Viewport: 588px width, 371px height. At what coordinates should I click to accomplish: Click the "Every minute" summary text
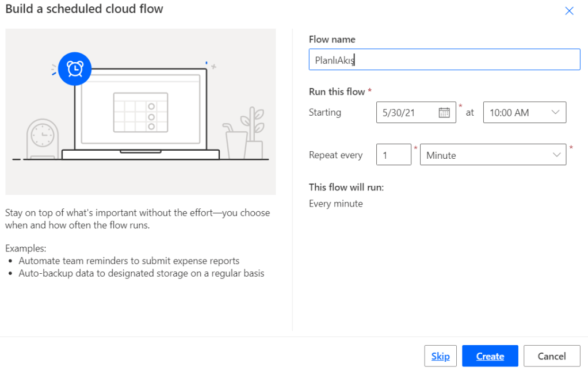point(336,204)
